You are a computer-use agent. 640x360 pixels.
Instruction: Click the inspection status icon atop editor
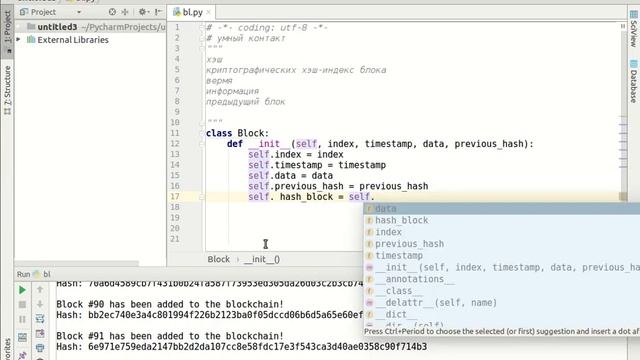[x=623, y=26]
